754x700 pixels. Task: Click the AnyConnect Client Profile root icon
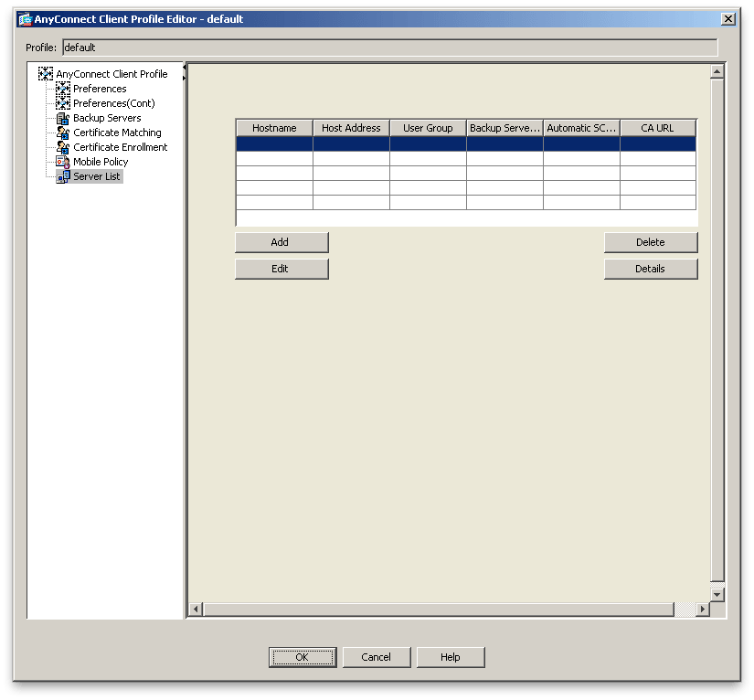tap(45, 73)
